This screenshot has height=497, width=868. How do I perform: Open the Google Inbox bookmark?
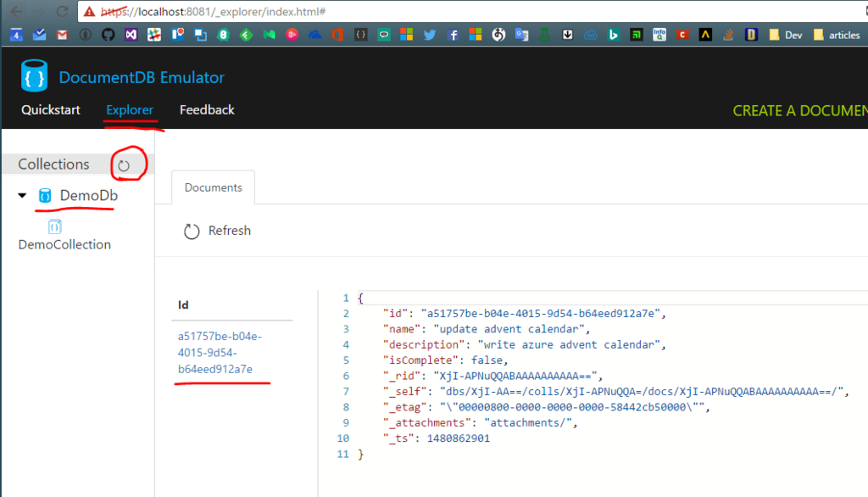(39, 35)
